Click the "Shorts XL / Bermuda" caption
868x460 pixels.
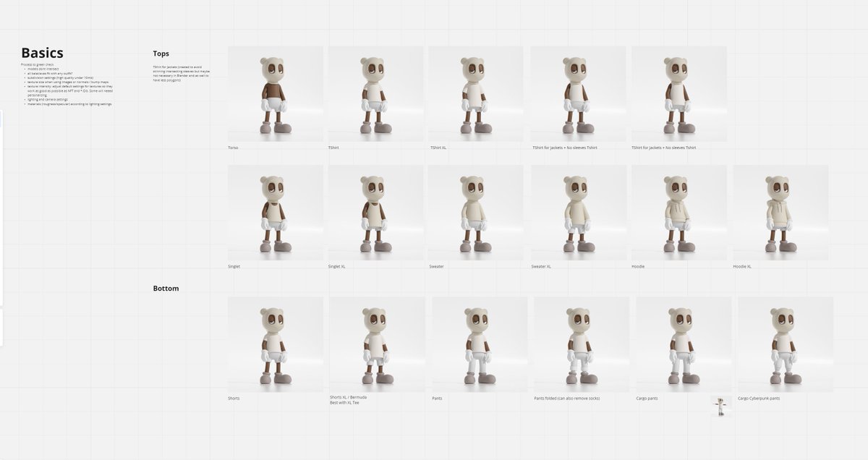348,398
